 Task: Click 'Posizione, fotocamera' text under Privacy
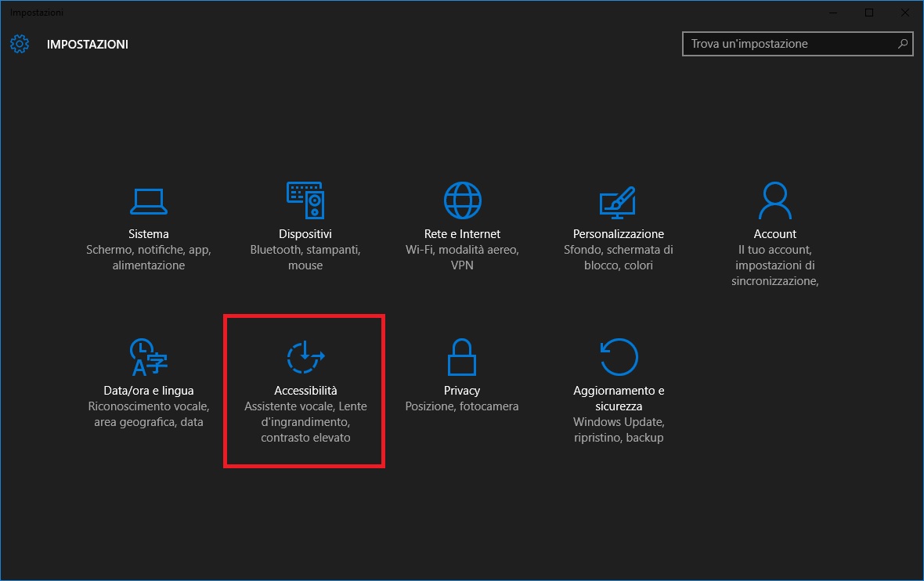point(462,406)
